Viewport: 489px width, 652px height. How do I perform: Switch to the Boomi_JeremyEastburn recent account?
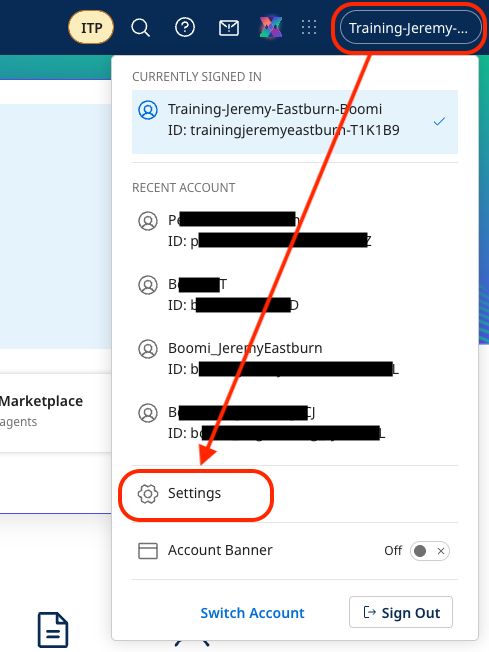coord(295,358)
